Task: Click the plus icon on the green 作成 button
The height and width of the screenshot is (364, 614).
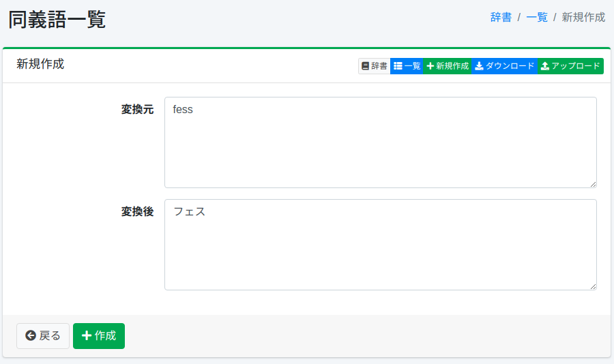Action: (x=87, y=335)
